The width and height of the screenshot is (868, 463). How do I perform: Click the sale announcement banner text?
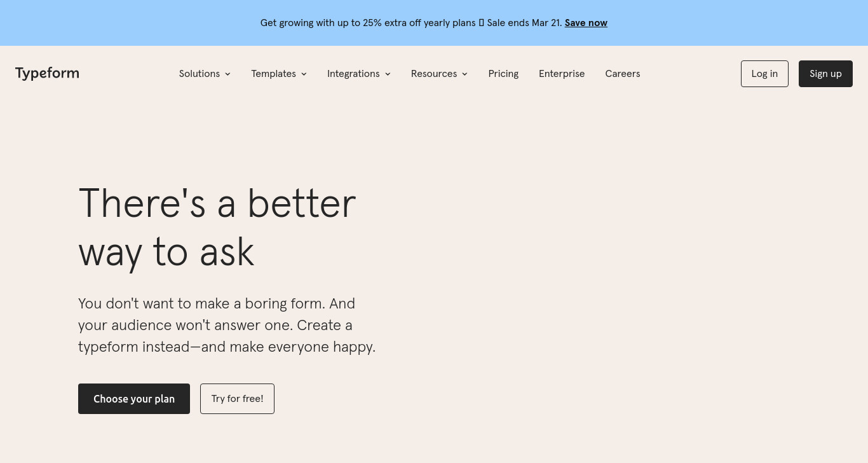click(411, 23)
